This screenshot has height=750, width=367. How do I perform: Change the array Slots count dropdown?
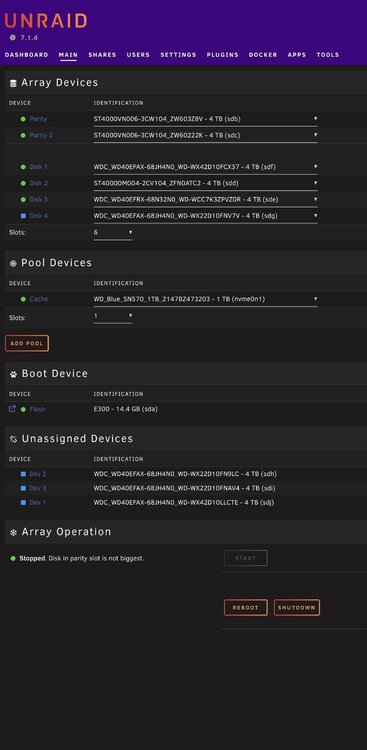pyautogui.click(x=113, y=233)
